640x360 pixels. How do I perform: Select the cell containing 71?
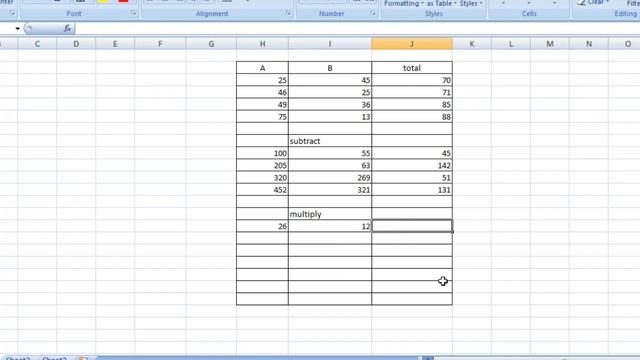tap(412, 92)
